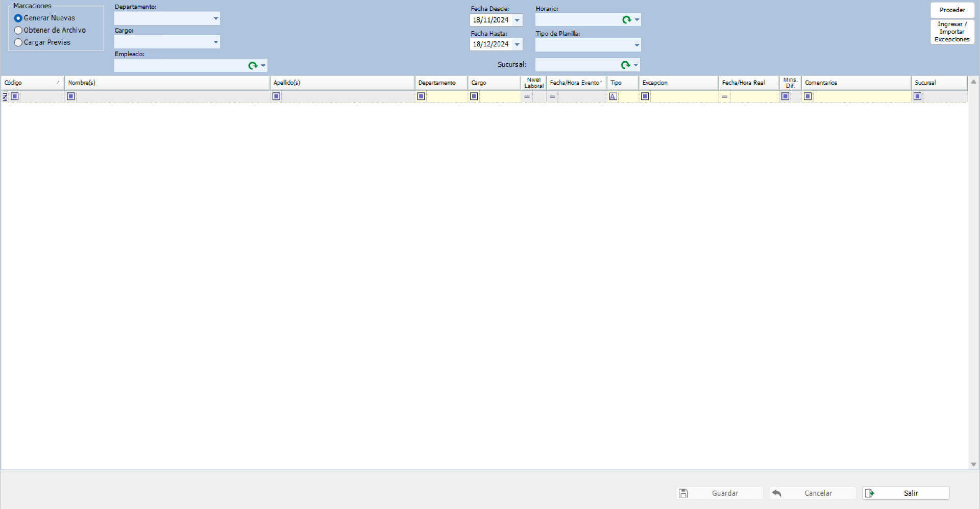This screenshot has height=509, width=980.
Task: Refresh the Horario list with the green refresh icon
Action: point(627,19)
